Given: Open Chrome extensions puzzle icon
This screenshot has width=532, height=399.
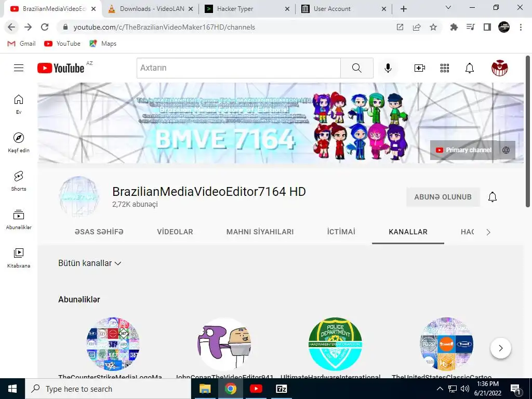Looking at the screenshot, I should [454, 27].
